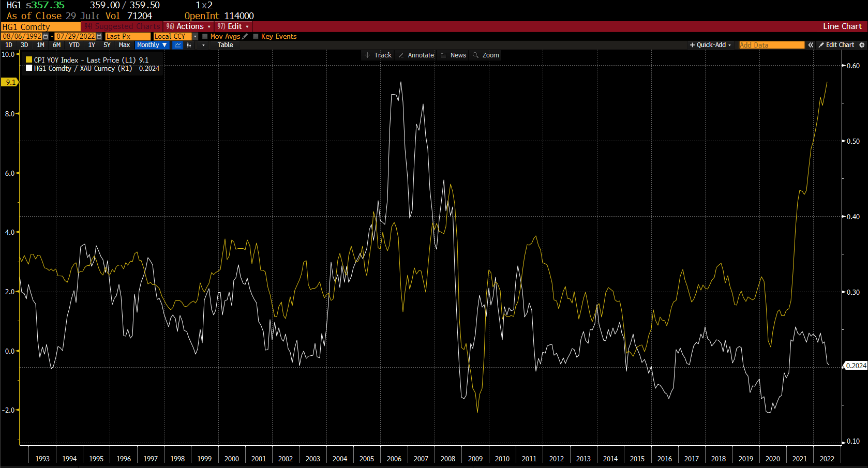Open the Monthly periodicity dropdown

[x=152, y=45]
